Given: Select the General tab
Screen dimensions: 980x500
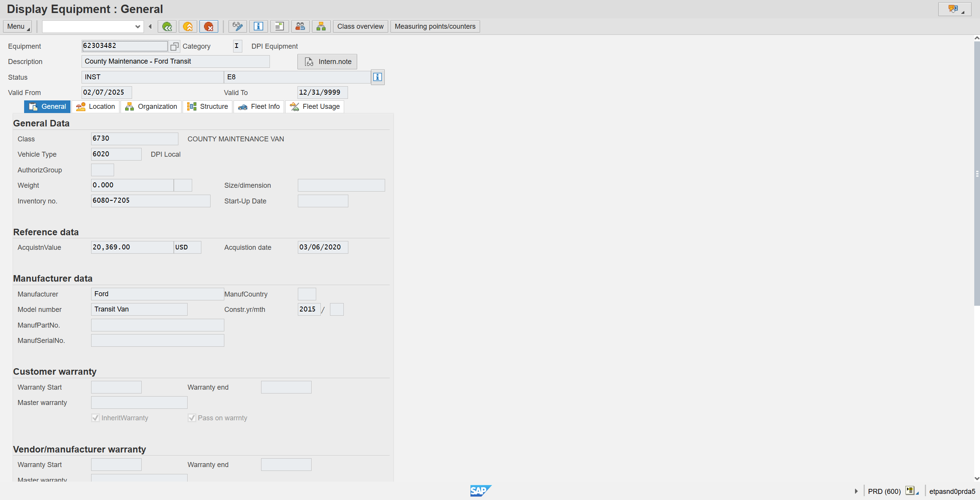Looking at the screenshot, I should pyautogui.click(x=47, y=107).
